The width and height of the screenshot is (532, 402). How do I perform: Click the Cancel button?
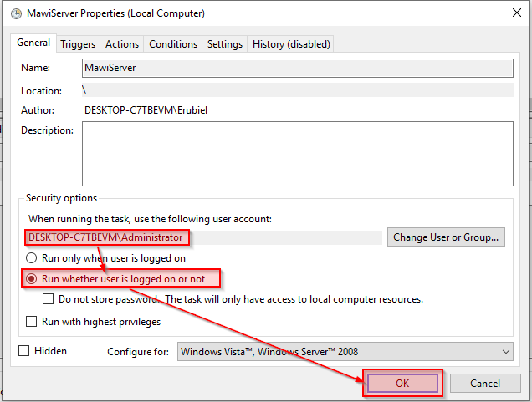pyautogui.click(x=484, y=384)
